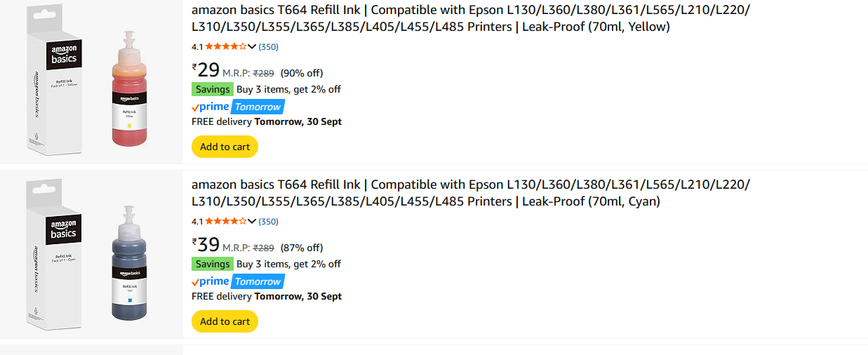Click star rating icons for Yellow ink
The height and width of the screenshot is (355, 868).
[x=225, y=47]
